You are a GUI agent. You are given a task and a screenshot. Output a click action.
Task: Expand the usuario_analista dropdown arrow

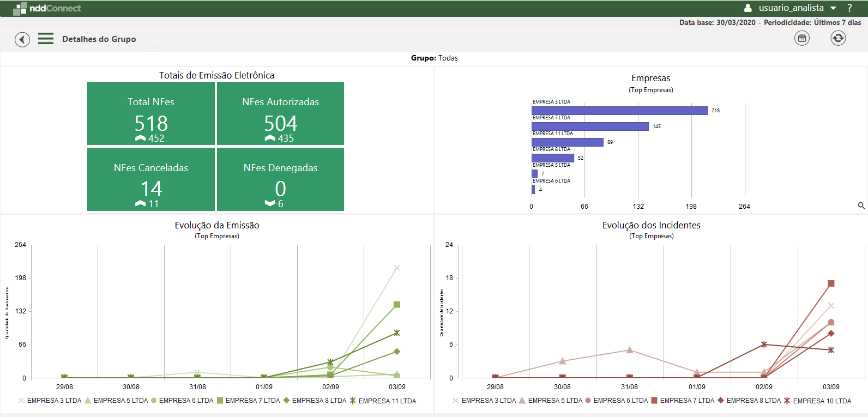coord(833,8)
